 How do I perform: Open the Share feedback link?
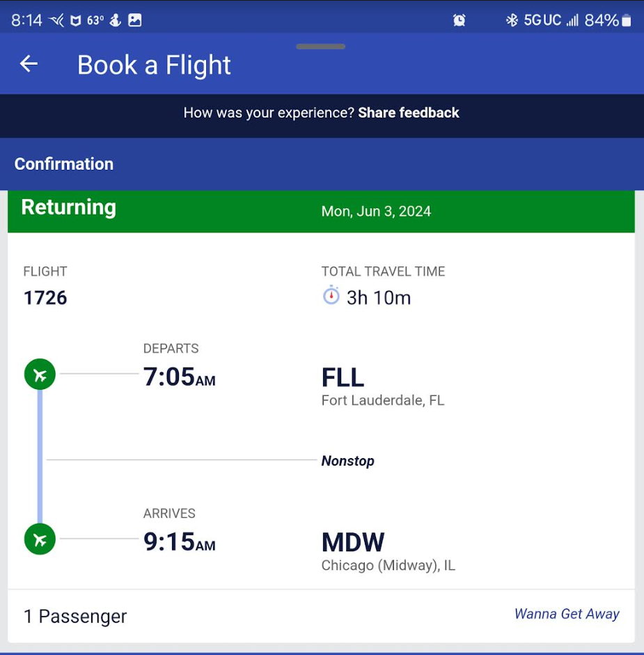[408, 113]
